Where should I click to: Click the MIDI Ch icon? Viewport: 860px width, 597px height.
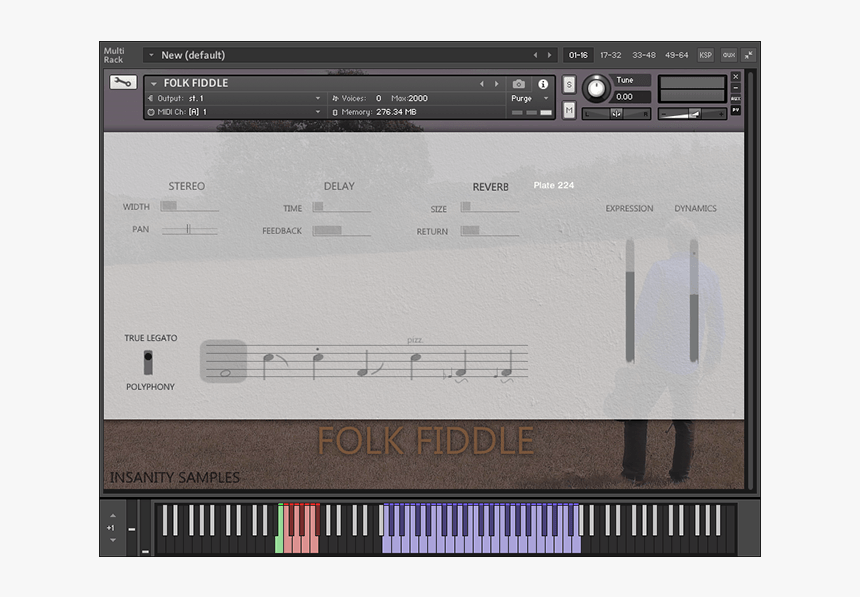(x=151, y=112)
